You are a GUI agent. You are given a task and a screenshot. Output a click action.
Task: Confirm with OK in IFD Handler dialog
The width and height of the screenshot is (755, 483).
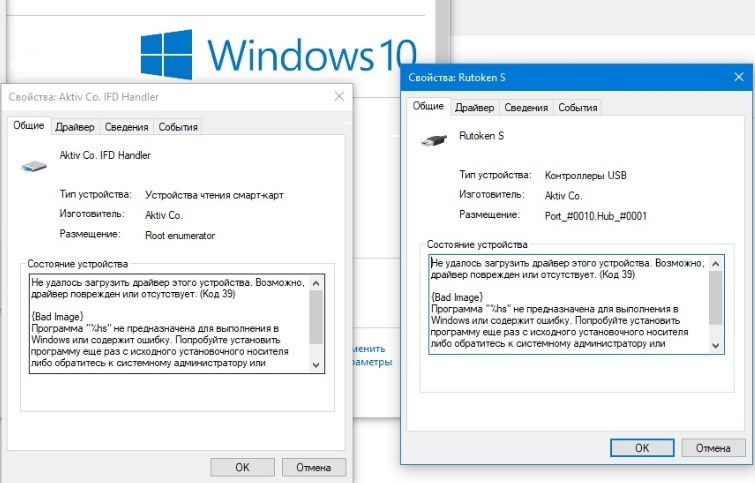(x=242, y=467)
